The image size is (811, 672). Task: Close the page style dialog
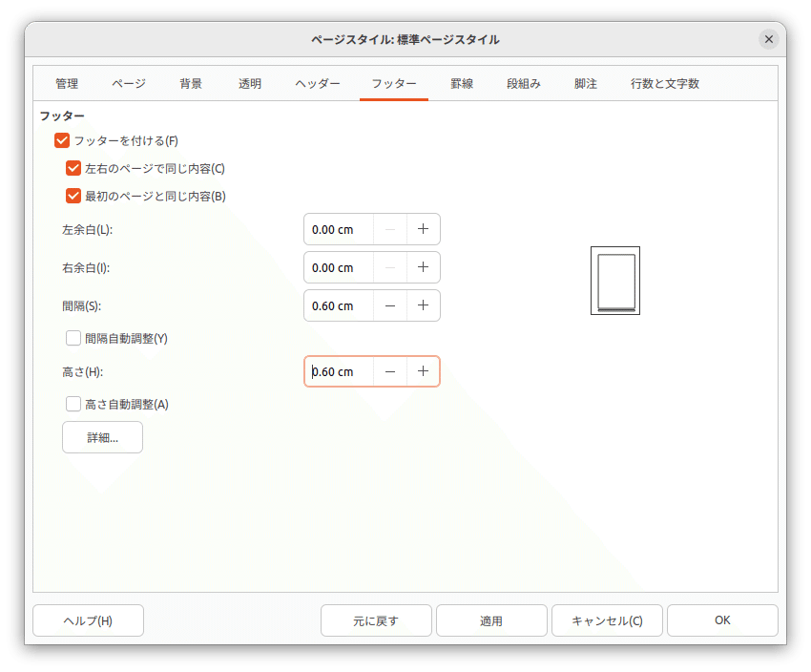point(769,39)
